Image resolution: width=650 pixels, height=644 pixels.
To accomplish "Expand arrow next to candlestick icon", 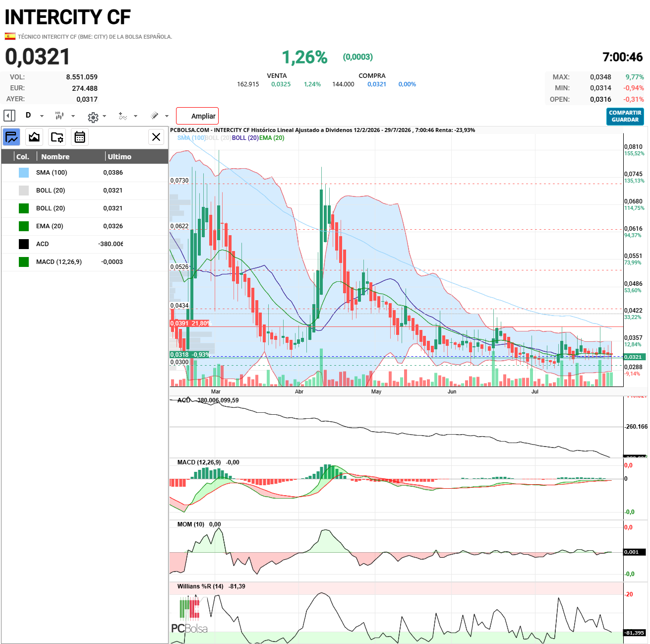I will point(73,116).
